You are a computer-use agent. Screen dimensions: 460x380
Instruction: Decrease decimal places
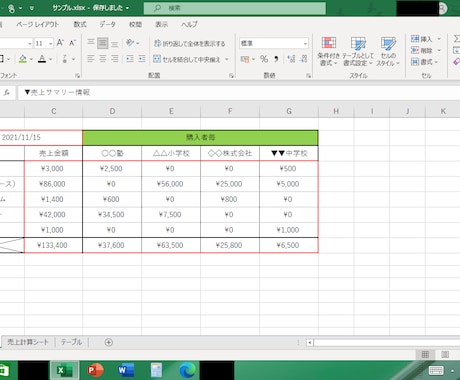303,59
